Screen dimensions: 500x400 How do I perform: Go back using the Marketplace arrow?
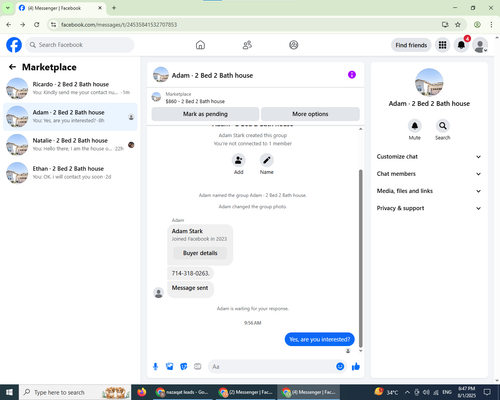pos(12,67)
